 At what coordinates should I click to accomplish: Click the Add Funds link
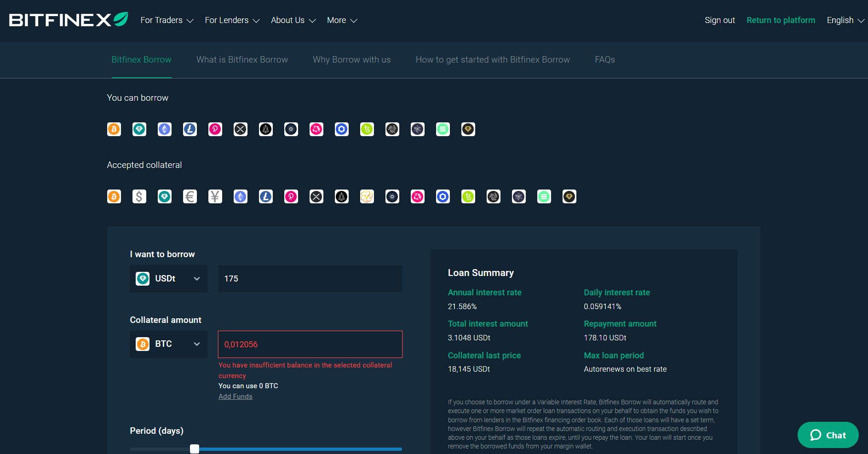point(236,397)
